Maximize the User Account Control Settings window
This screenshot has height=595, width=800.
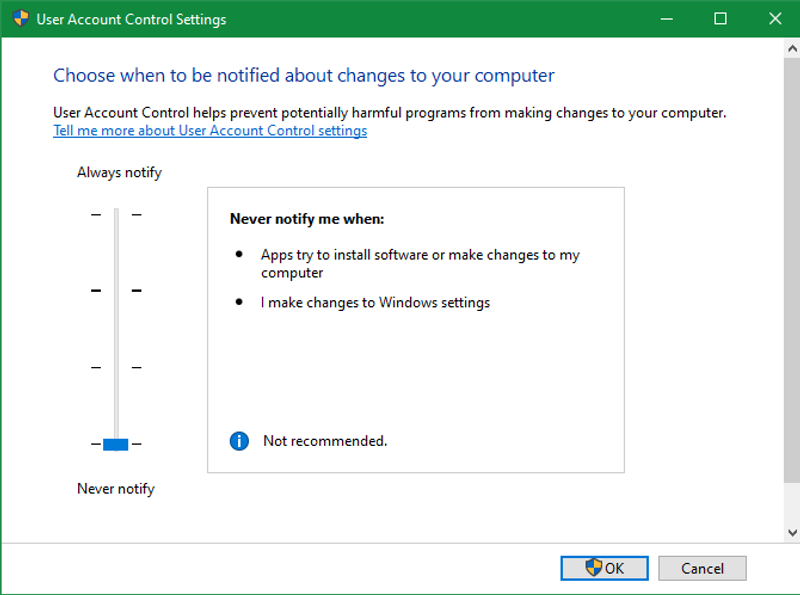pyautogui.click(x=720, y=19)
